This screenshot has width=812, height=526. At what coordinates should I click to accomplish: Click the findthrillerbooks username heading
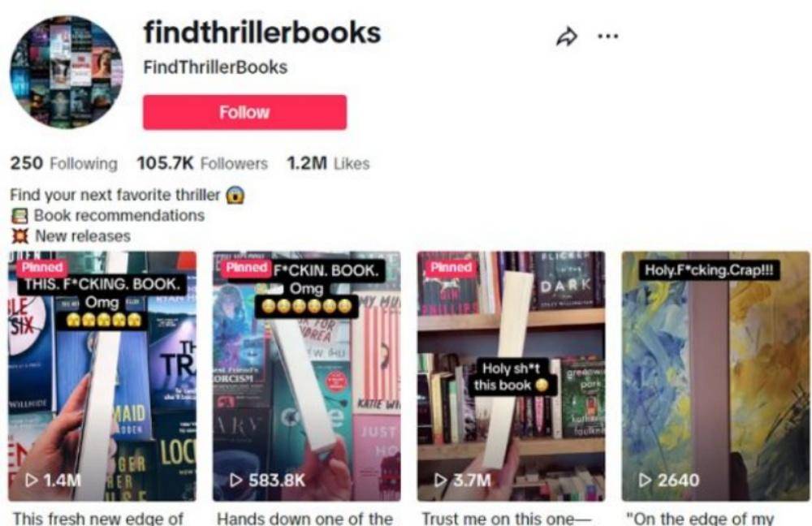tap(262, 32)
